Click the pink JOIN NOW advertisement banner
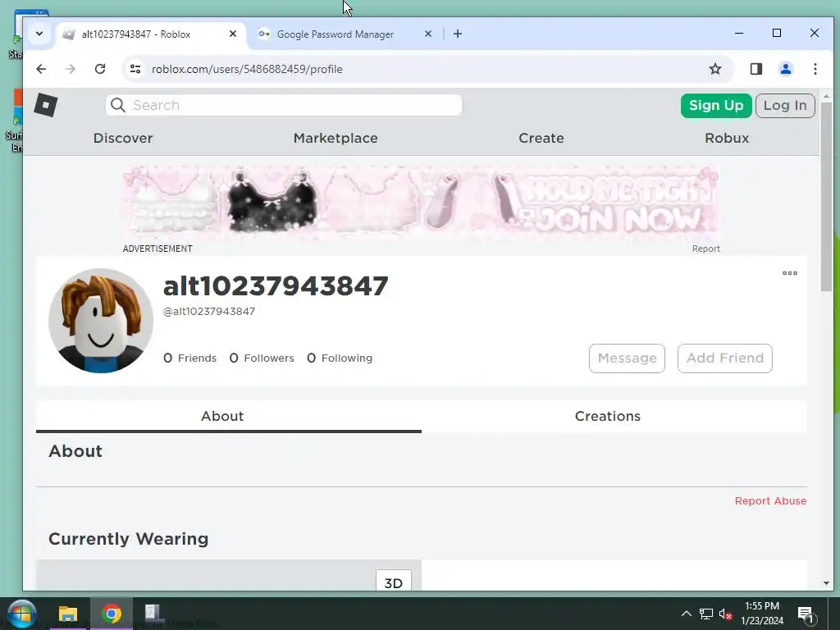This screenshot has width=840, height=630. pos(421,202)
